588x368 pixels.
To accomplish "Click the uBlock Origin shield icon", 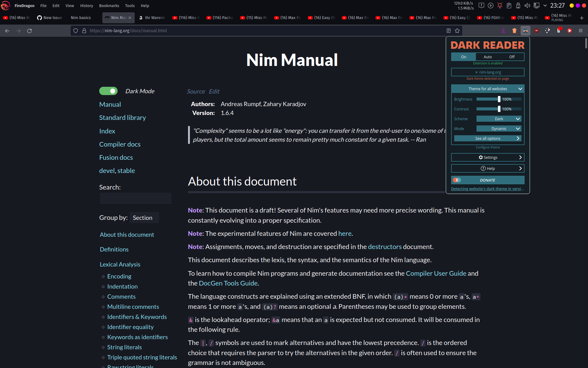I will click(x=537, y=31).
